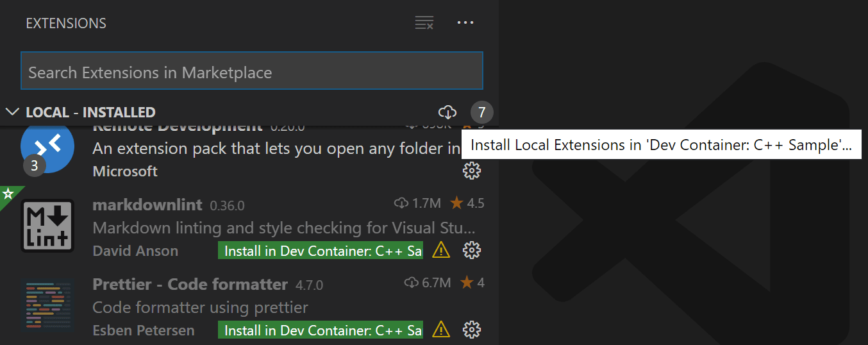Click the warning triangle on Prettier
Viewport: 868px width, 345px height.
[x=441, y=330]
